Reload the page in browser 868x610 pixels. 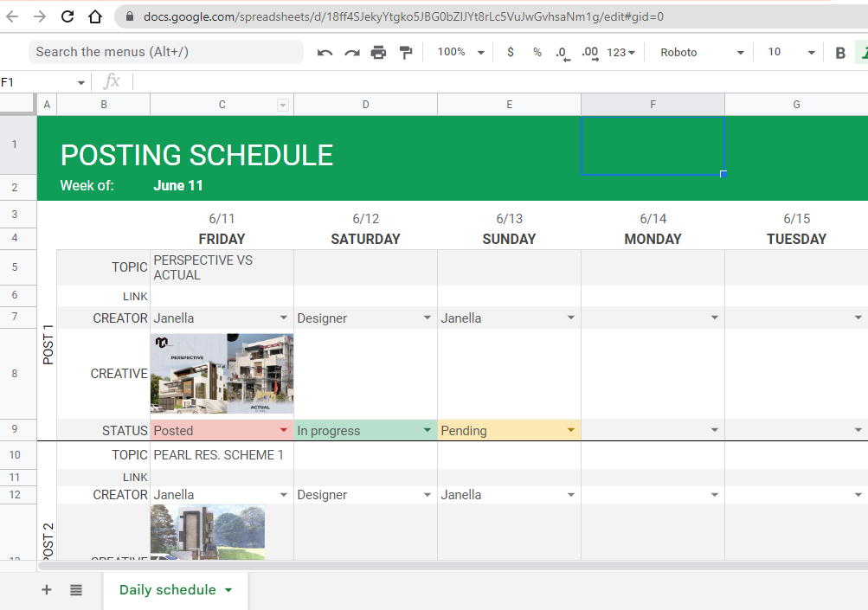68,16
